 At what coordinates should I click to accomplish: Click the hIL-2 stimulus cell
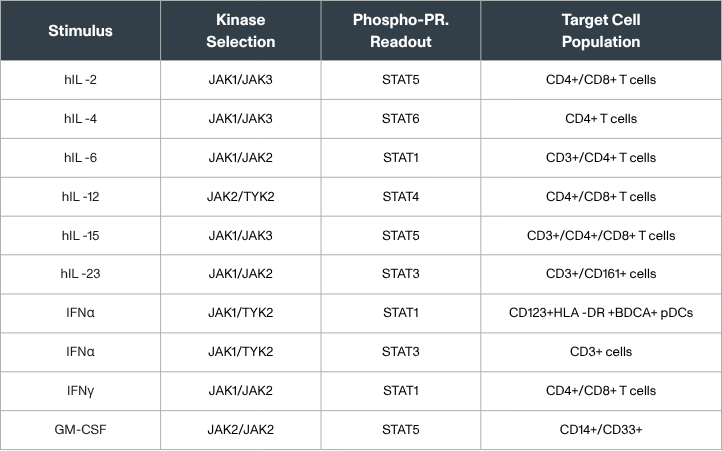(x=81, y=80)
